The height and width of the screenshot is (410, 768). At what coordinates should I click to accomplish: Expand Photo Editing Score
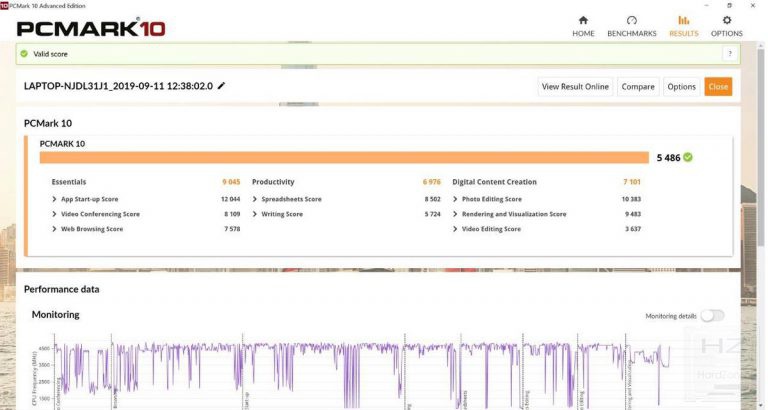coord(455,199)
